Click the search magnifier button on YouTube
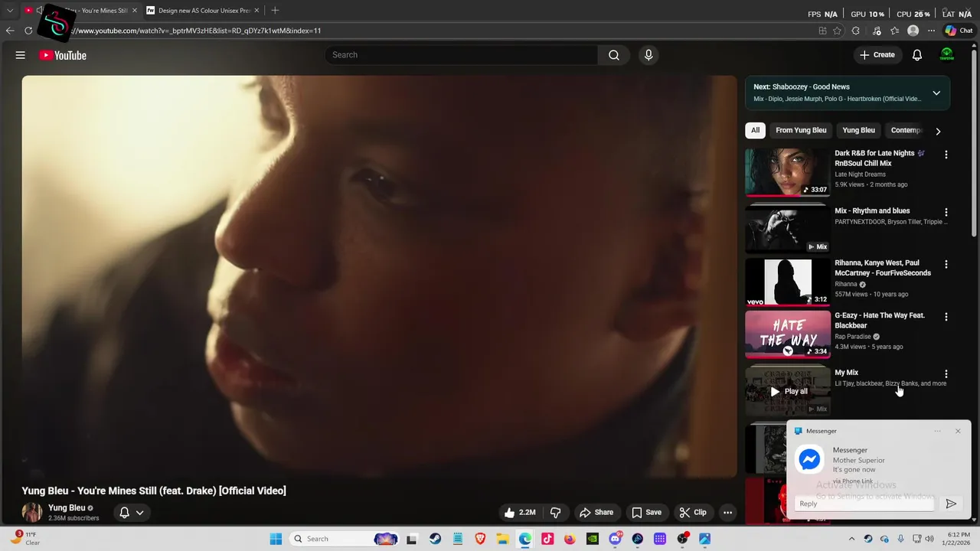The image size is (980, 551). tap(614, 55)
